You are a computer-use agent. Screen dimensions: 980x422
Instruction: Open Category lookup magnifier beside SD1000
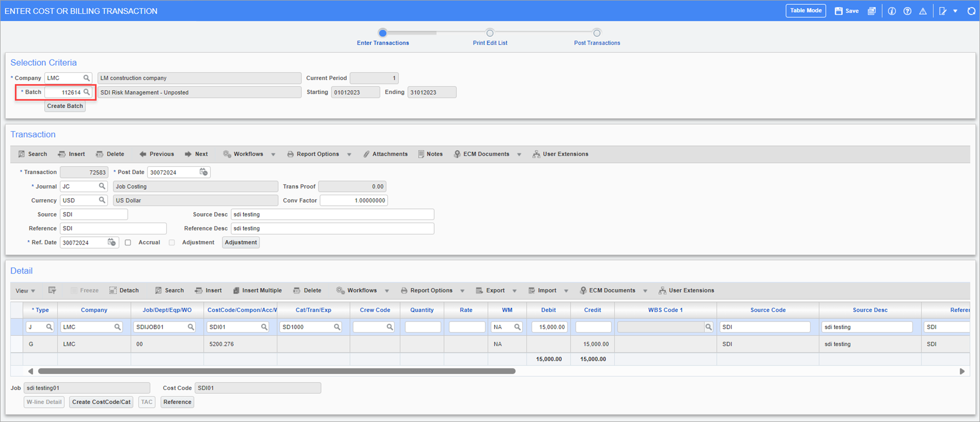(337, 327)
